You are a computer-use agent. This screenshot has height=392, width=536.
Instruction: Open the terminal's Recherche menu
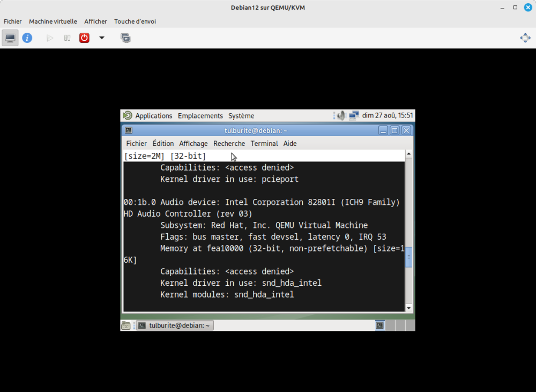pyautogui.click(x=229, y=144)
